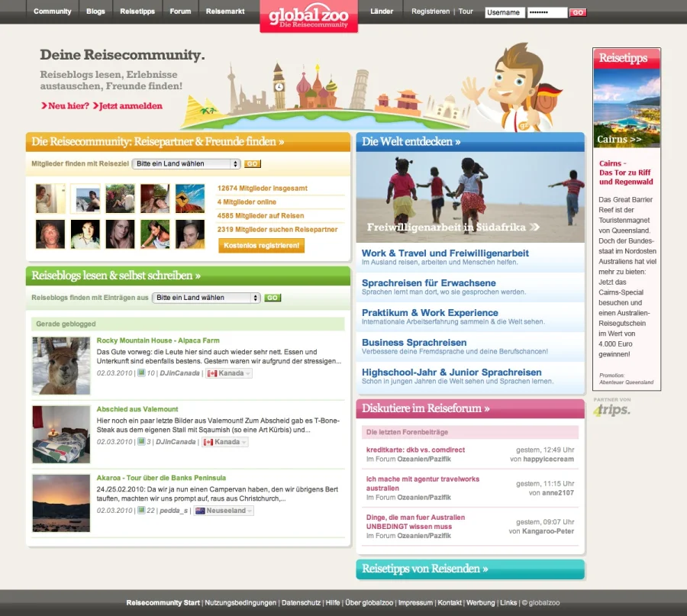The image size is (687, 616).
Task: Open the Forum navigation tab
Action: pos(180,11)
